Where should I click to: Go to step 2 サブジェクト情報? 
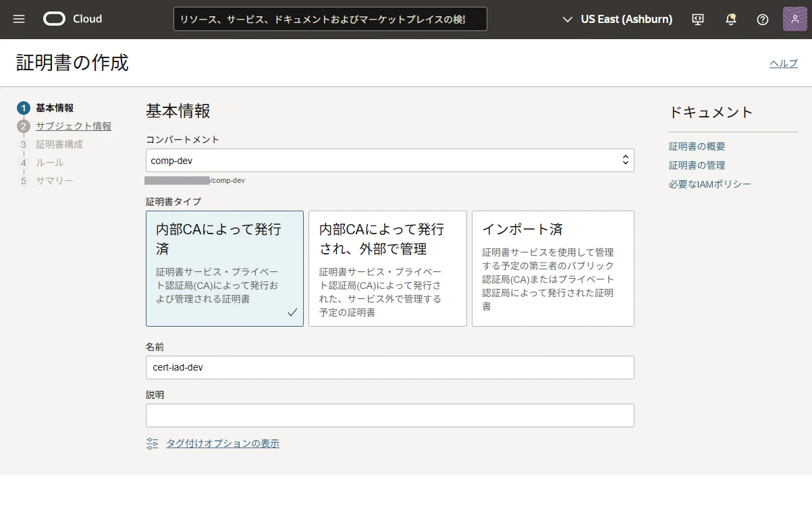[x=65, y=126]
